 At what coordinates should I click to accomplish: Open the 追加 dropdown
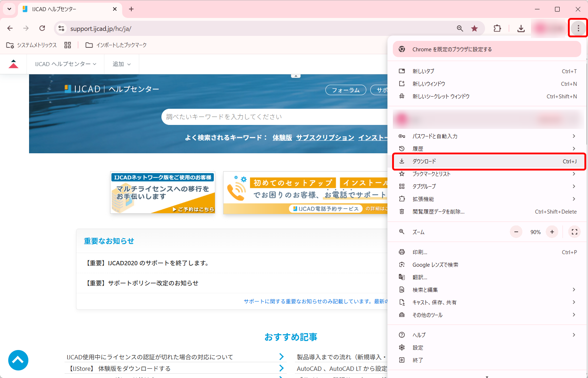(121, 64)
